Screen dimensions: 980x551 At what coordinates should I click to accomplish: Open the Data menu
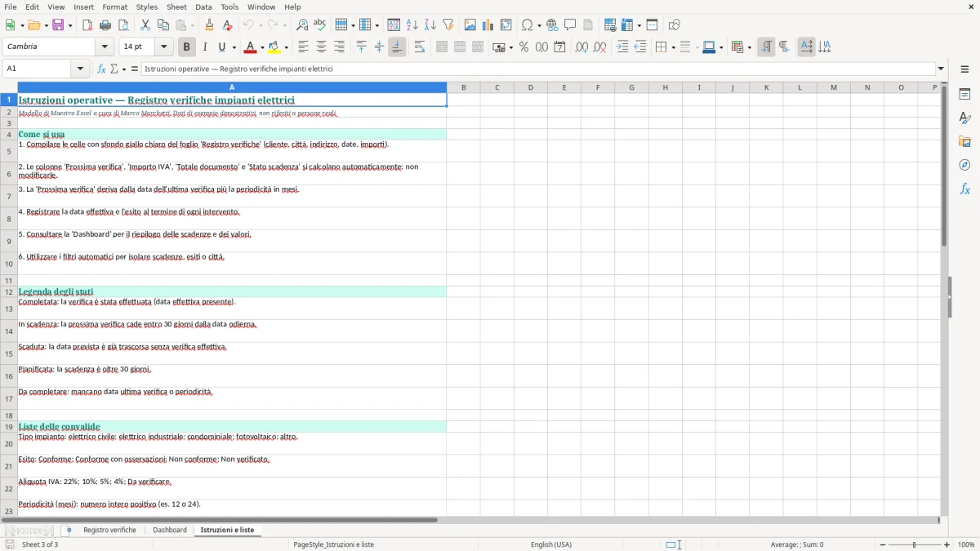point(203,7)
